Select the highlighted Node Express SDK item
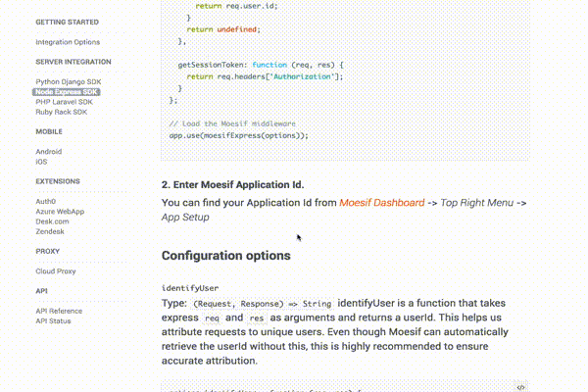Image resolution: width=588 pixels, height=392 pixels. 67,92
